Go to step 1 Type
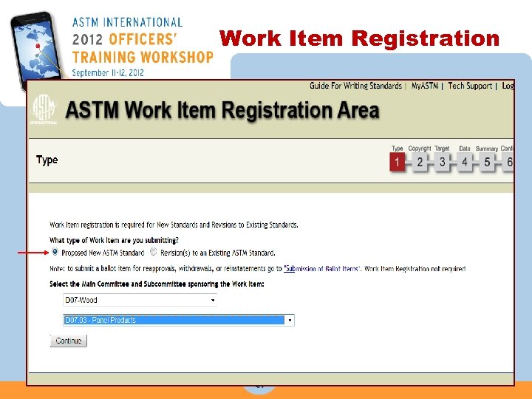532x399 pixels. [x=398, y=162]
